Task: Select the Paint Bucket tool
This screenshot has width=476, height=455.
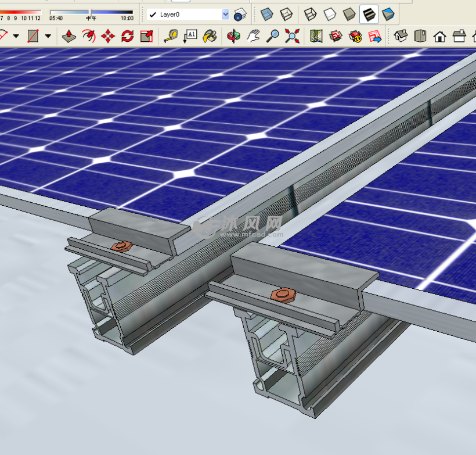Action: tap(210, 36)
